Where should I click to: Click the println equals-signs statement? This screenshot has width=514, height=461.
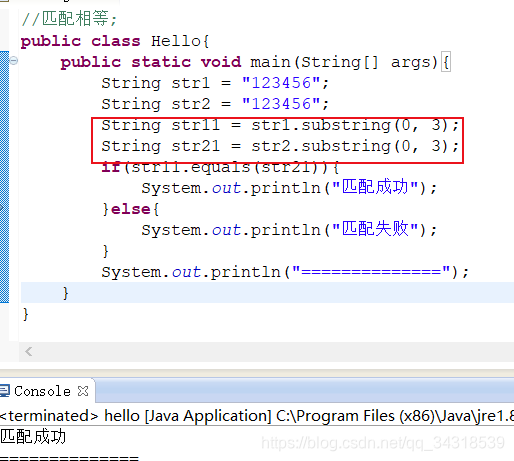point(285,272)
